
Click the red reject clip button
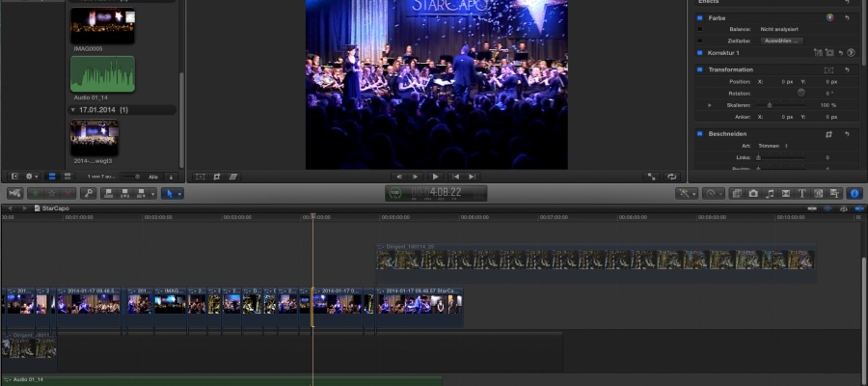(x=67, y=193)
